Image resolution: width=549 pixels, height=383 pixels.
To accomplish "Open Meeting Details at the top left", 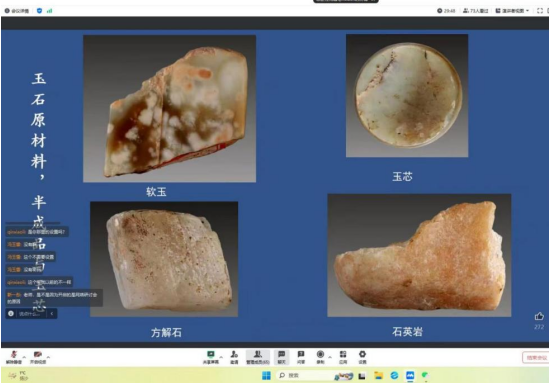I will point(17,11).
